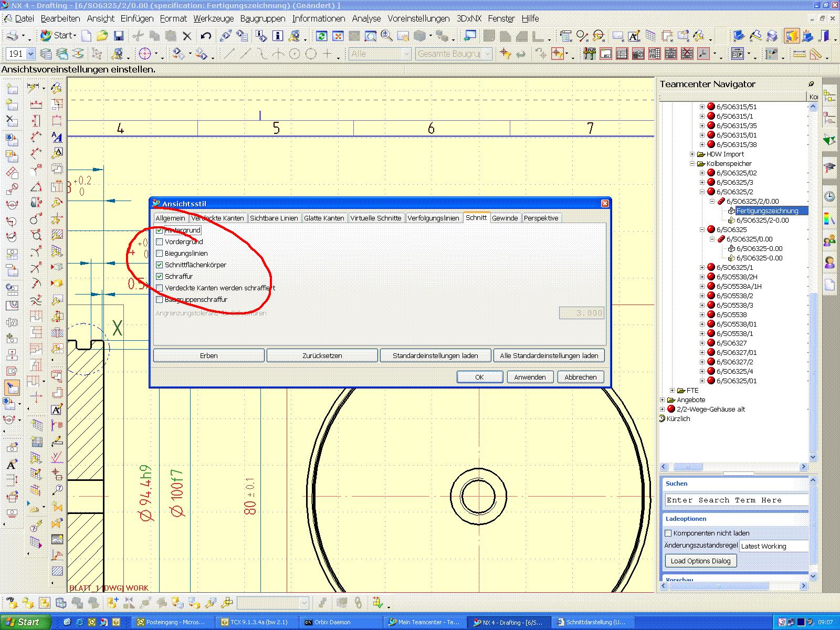Click the Erben button
The height and width of the screenshot is (630, 840).
(209, 355)
